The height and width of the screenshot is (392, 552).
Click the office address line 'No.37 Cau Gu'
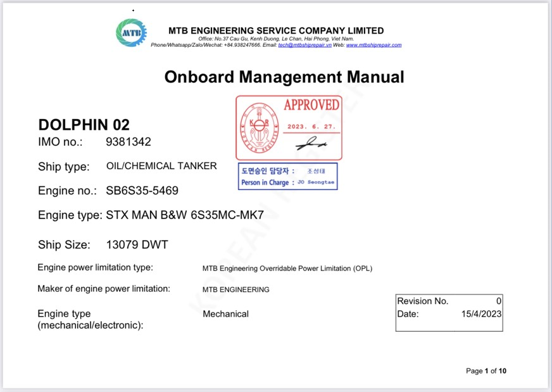coord(232,39)
